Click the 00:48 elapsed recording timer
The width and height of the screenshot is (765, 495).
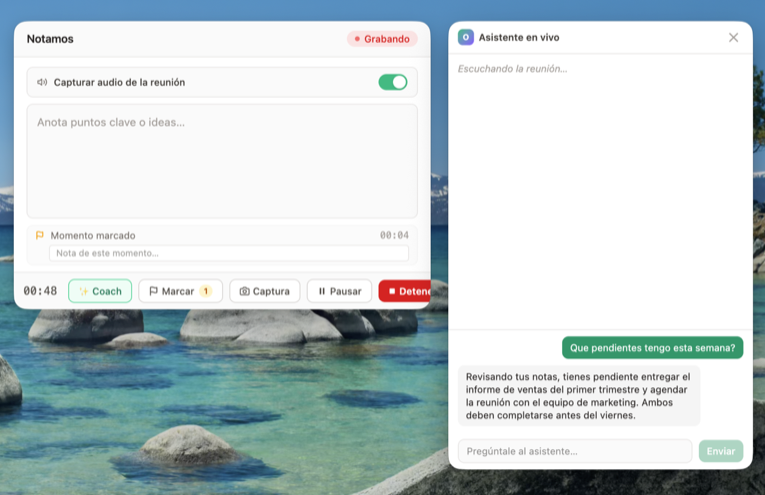[x=40, y=291]
